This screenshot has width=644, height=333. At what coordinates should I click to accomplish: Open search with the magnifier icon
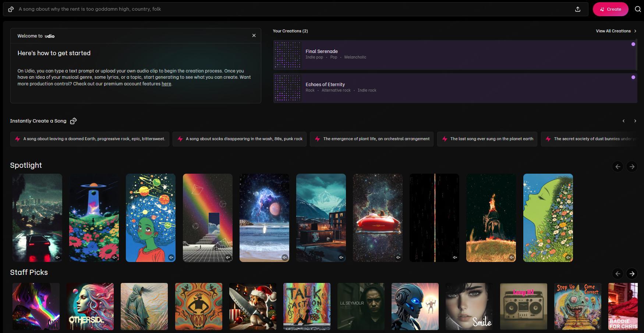(638, 9)
